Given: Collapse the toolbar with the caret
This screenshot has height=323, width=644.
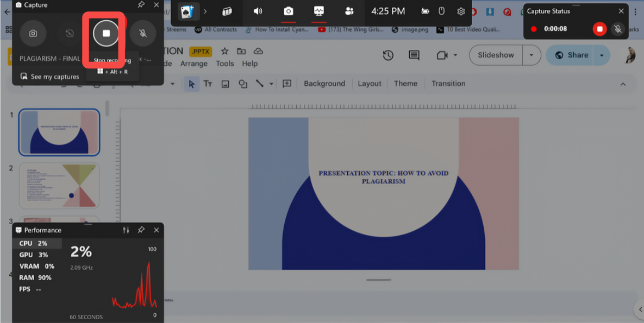Looking at the screenshot, I should [623, 84].
